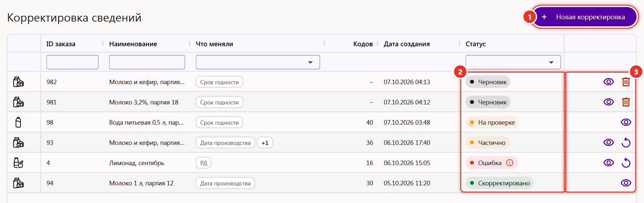This screenshot has height=203, width=644.
Task: View order 93 with eye icon
Action: 609,143
